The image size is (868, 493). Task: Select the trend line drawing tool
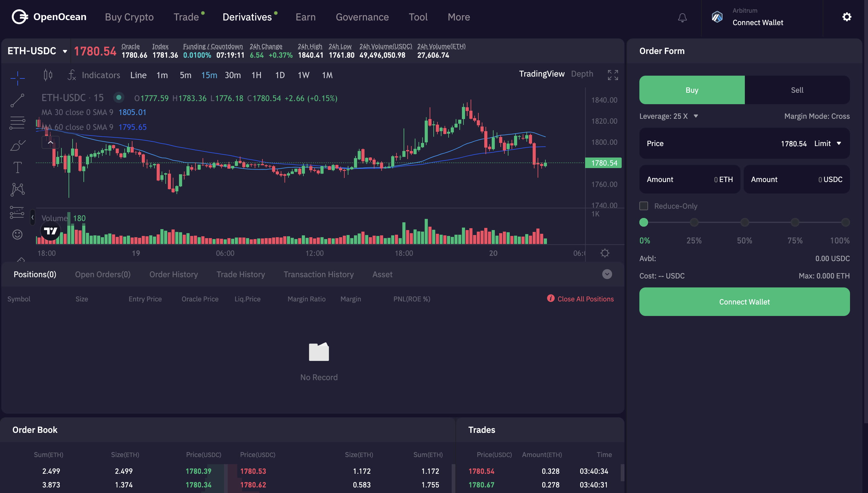17,100
